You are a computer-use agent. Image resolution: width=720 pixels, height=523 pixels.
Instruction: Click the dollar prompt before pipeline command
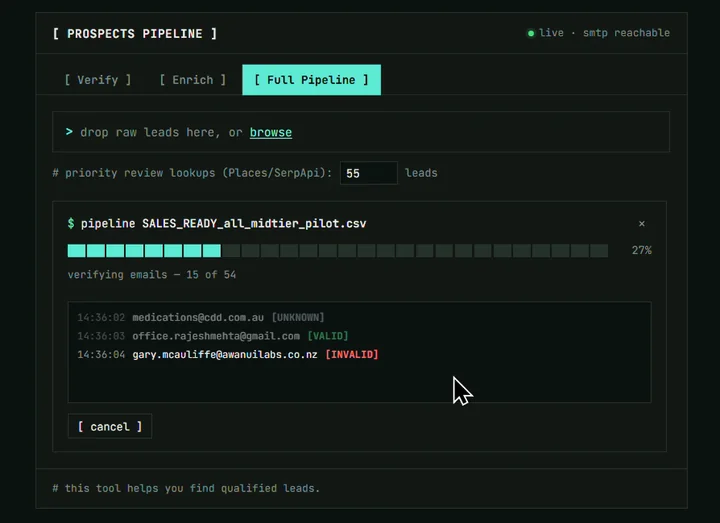71,224
